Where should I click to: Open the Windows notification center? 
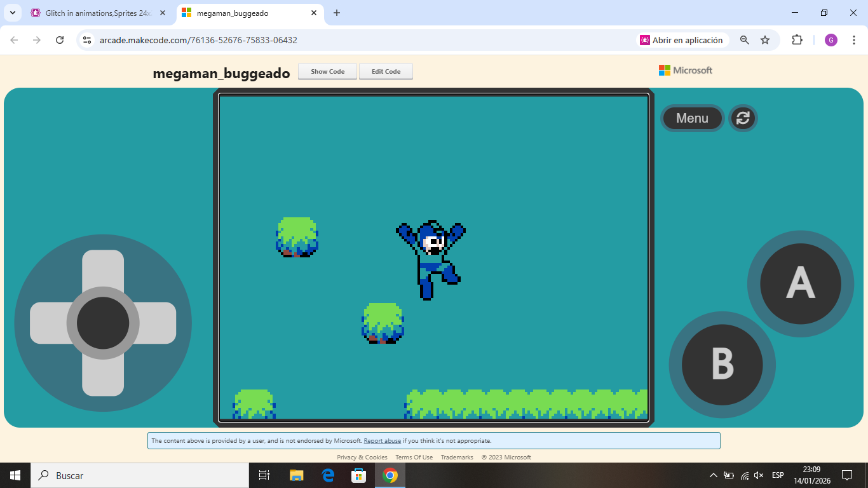pyautogui.click(x=847, y=475)
